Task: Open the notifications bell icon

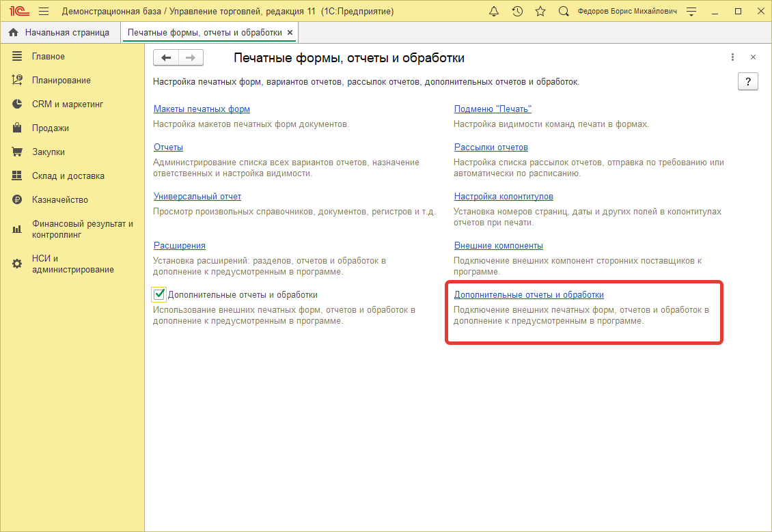Action: pyautogui.click(x=495, y=11)
